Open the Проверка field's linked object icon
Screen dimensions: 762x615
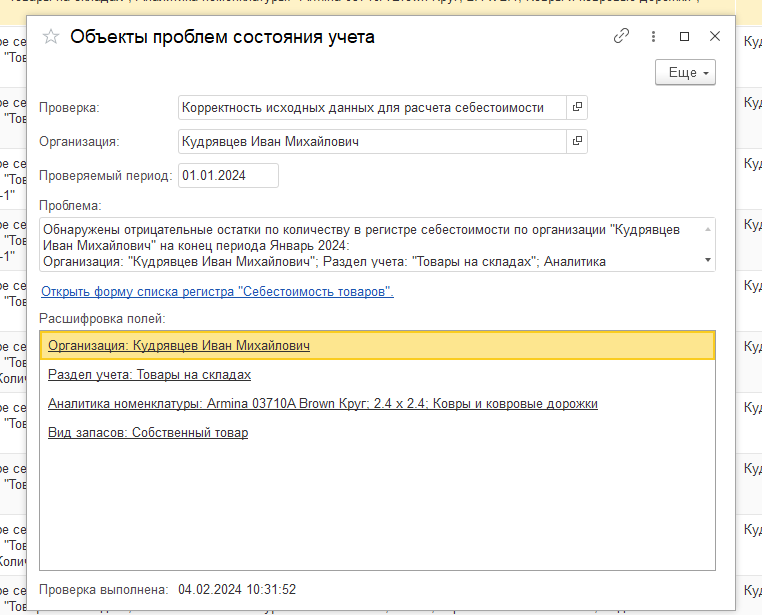point(577,108)
